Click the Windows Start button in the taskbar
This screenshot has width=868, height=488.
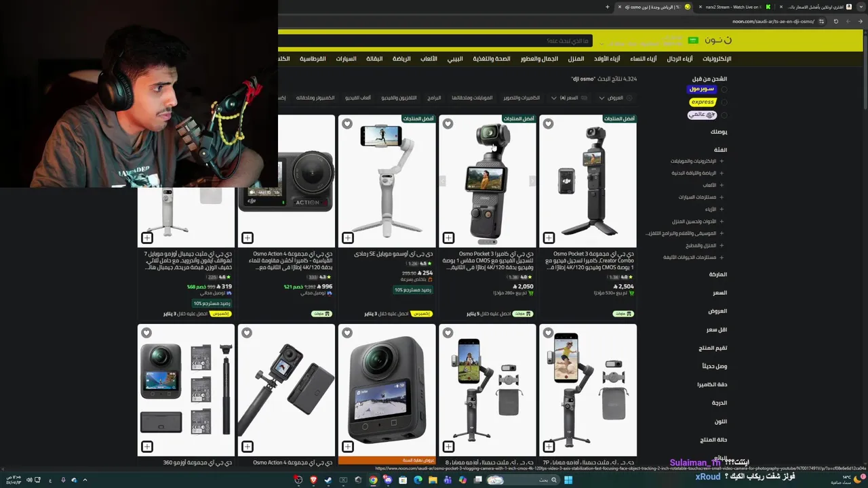pos(568,480)
